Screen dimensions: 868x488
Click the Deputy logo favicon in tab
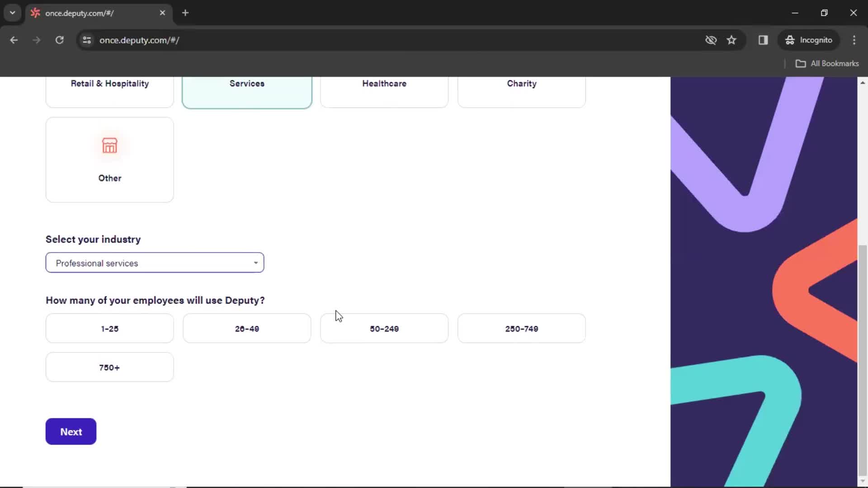coord(36,13)
